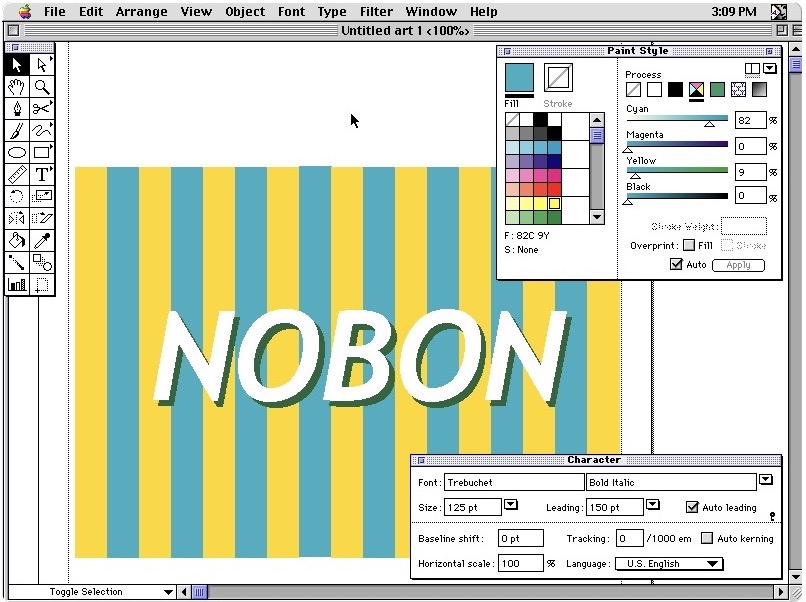This screenshot has width=806, height=602.
Task: Choose the Type tool
Action: click(x=42, y=174)
